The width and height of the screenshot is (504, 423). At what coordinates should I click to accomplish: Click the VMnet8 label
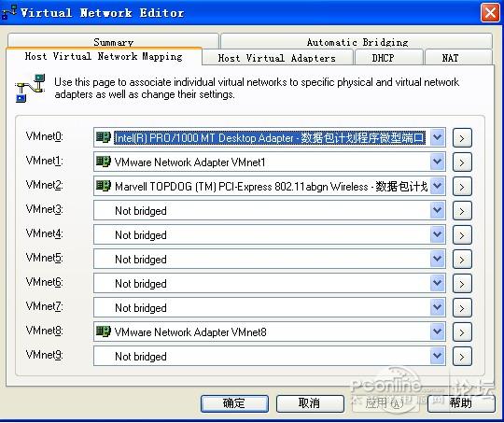tap(45, 331)
